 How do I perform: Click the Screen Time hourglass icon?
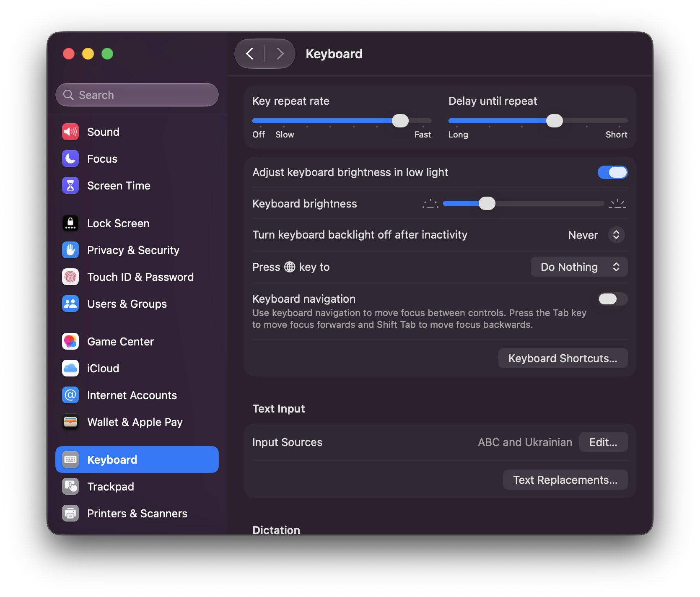pyautogui.click(x=70, y=185)
